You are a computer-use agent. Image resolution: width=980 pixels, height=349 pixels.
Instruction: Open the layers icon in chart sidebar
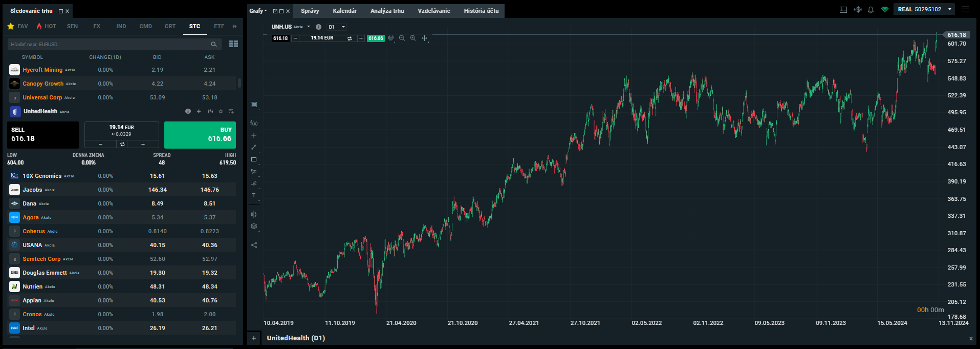click(x=254, y=226)
